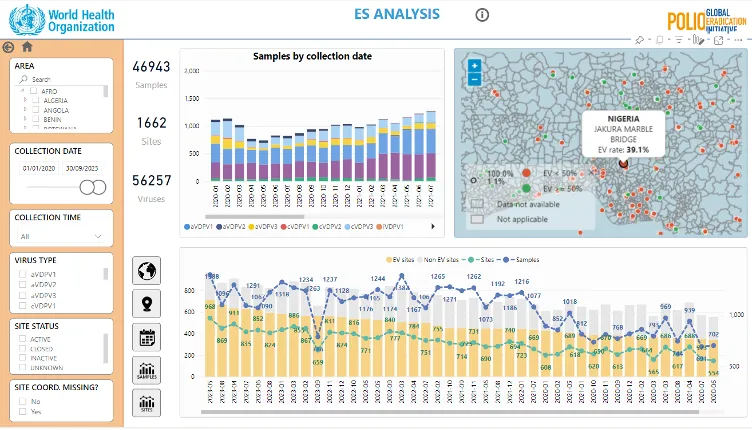
Task: Collapse the AFRO tree node
Action: tap(22, 91)
